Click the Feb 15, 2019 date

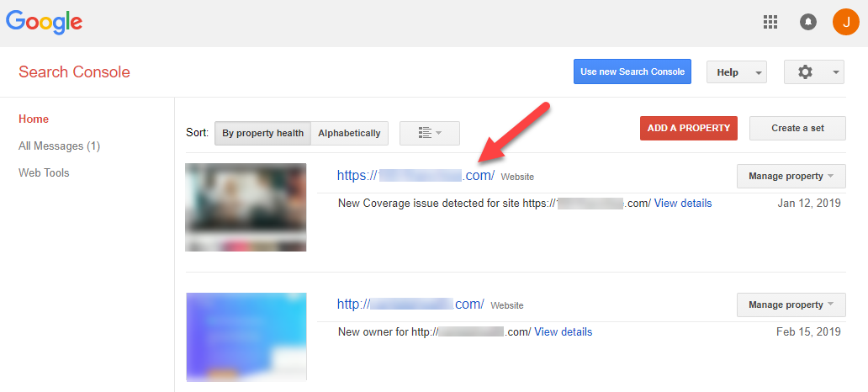click(808, 332)
